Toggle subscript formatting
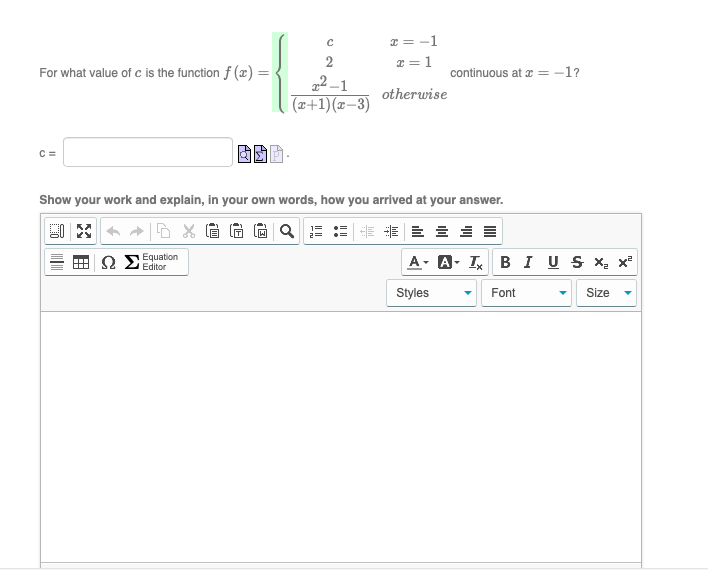This screenshot has width=708, height=570. tap(601, 262)
